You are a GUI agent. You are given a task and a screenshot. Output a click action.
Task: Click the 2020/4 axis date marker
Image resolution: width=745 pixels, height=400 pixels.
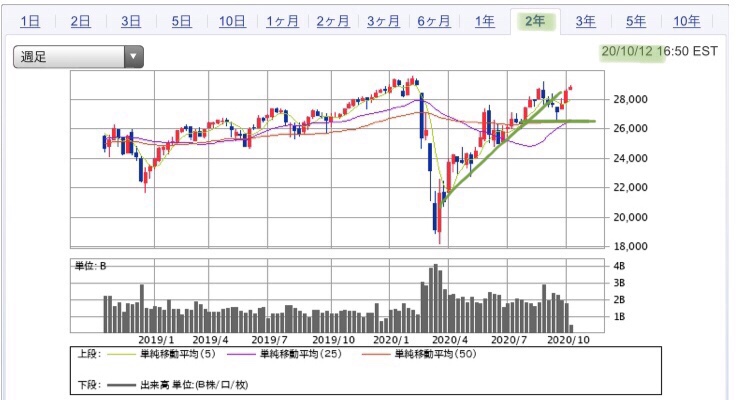(x=449, y=340)
